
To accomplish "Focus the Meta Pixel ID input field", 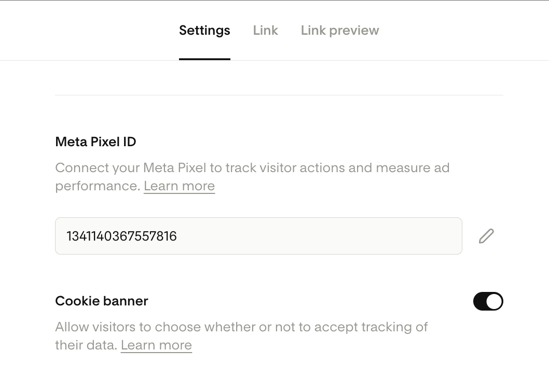I will click(x=258, y=236).
